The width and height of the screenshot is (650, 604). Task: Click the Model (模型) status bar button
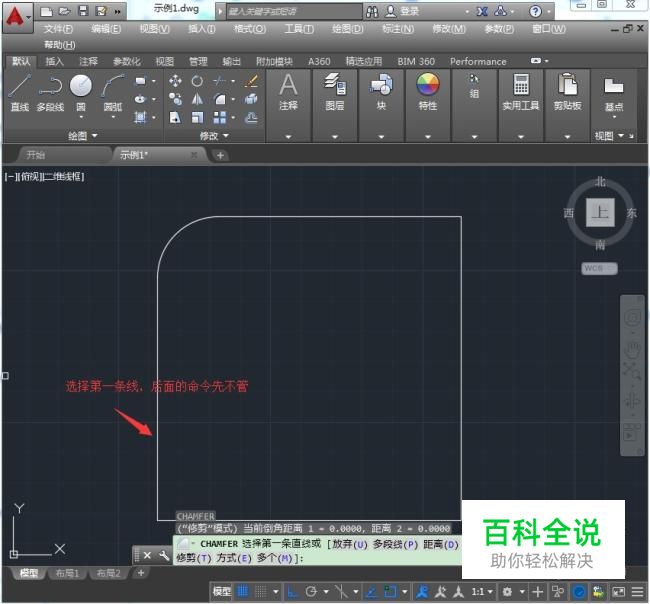tap(222, 592)
